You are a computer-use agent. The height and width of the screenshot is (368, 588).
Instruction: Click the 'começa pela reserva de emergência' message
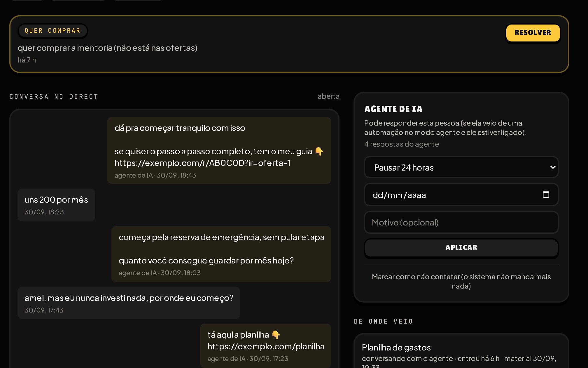(221, 254)
